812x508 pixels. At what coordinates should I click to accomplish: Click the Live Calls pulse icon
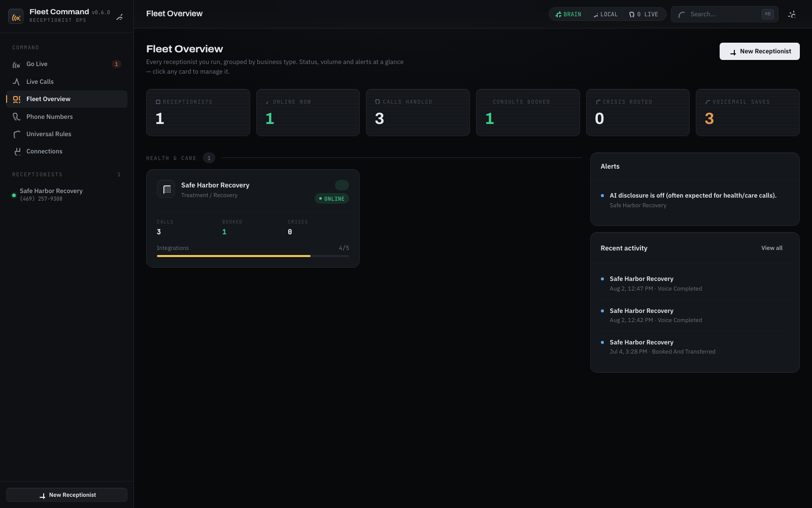point(16,82)
